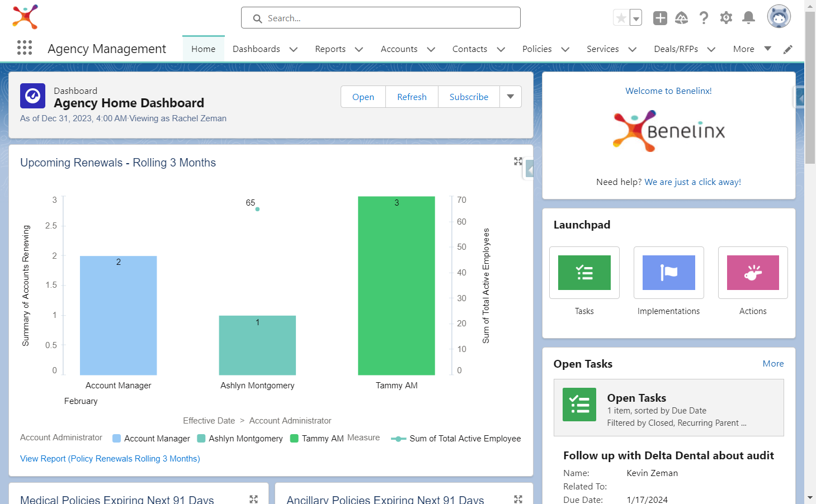The height and width of the screenshot is (504, 816).
Task: Open Follow up with Delta Dental task
Action: coord(669,455)
